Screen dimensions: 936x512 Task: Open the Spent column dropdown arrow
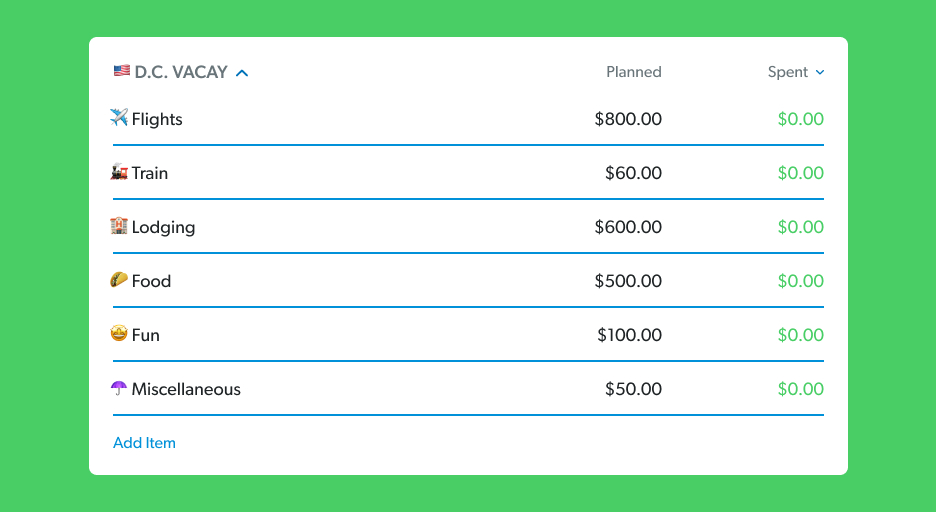tap(820, 72)
